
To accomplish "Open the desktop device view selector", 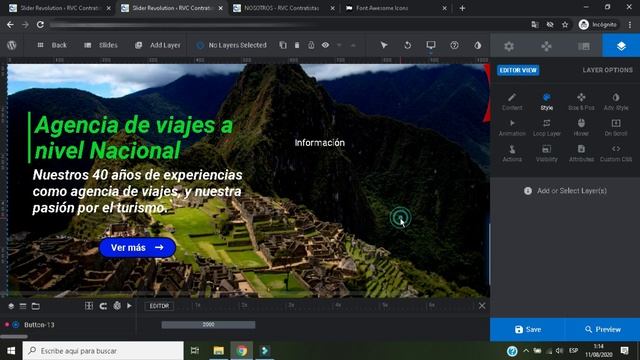I will [431, 45].
